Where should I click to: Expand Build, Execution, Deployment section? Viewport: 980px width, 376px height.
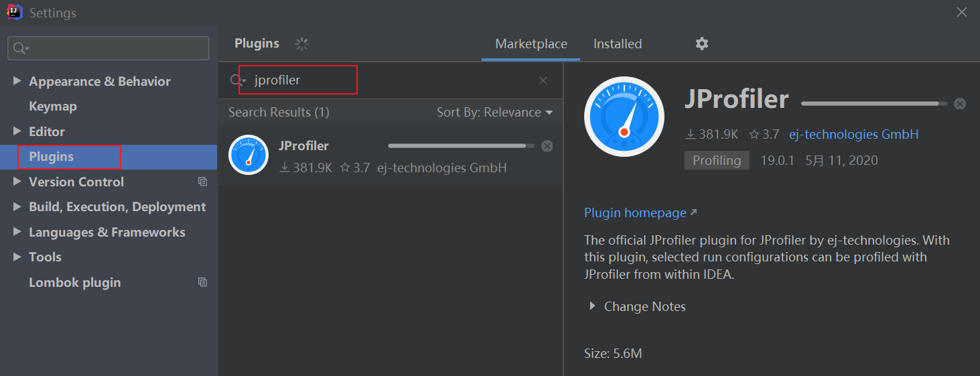coord(17,207)
